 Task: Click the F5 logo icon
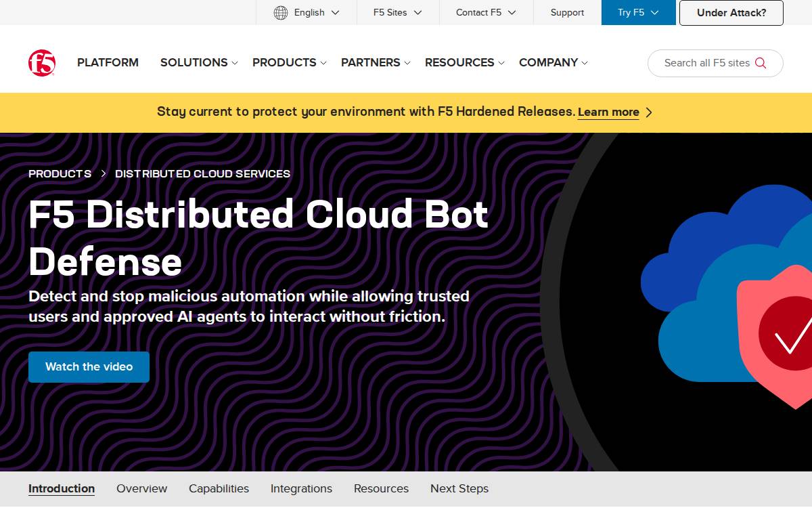pos(42,63)
